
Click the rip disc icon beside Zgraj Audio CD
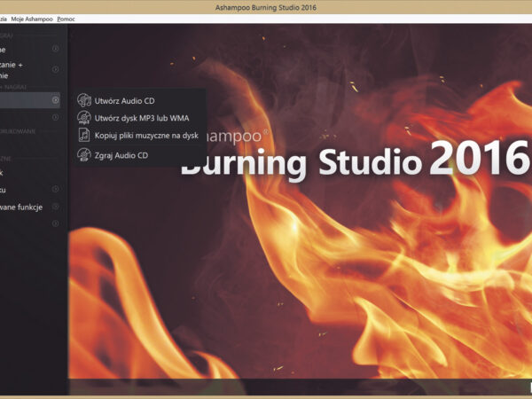83,155
